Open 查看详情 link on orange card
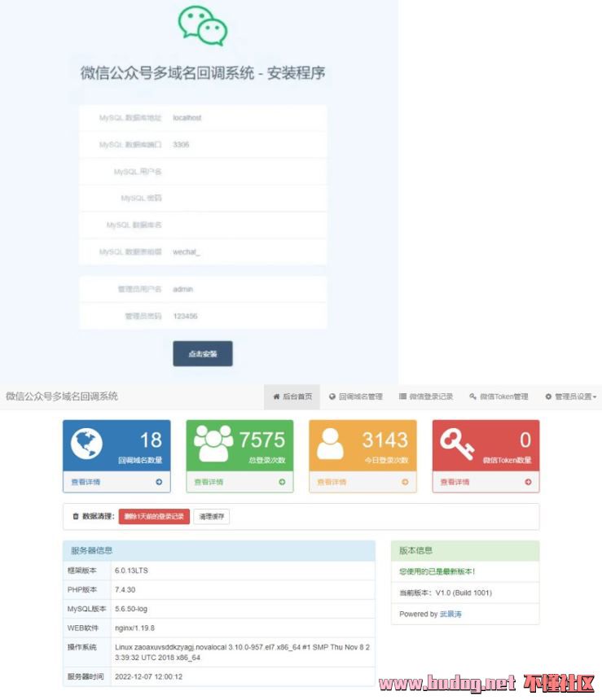Viewport: 602px width, 700px height. click(332, 482)
